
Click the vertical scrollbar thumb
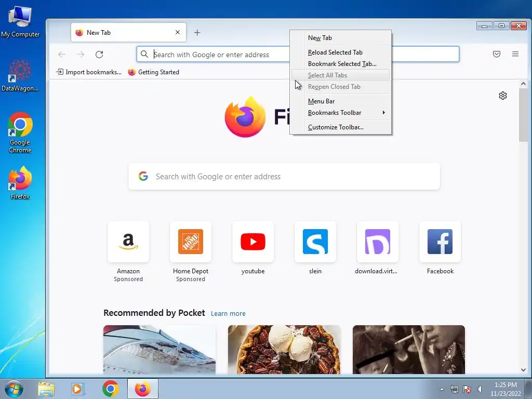click(x=523, y=115)
